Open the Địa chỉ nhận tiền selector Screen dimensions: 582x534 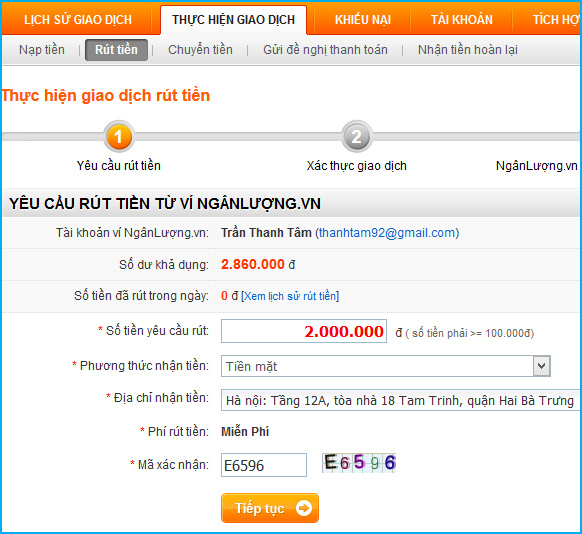click(x=400, y=400)
